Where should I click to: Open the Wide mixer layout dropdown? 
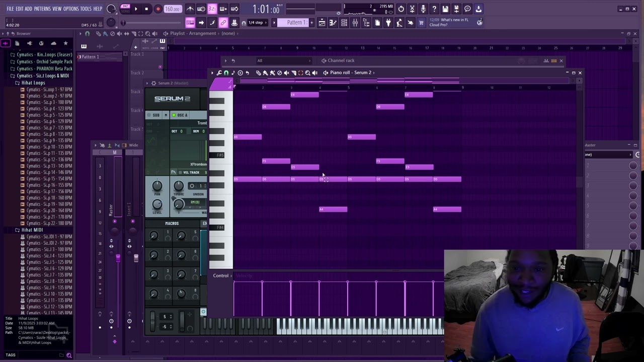pyautogui.click(x=133, y=145)
